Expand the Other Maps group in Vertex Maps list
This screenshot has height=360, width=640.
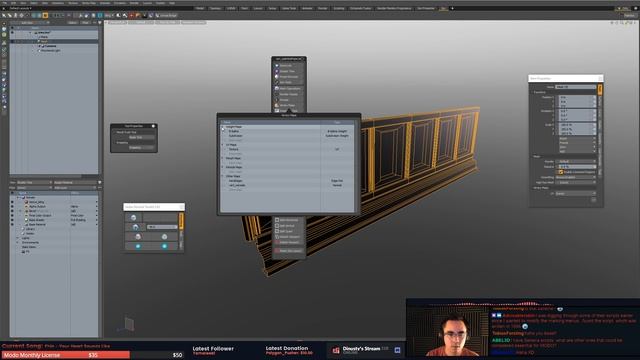223,176
